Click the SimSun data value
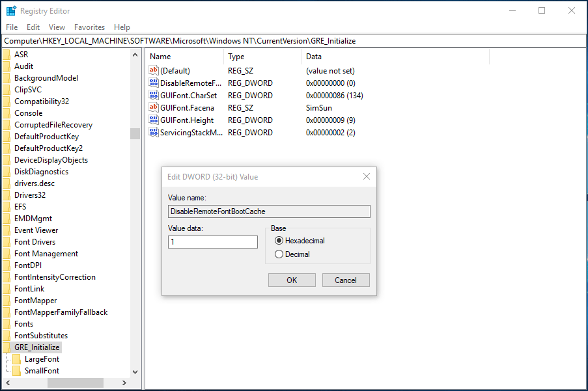 click(x=319, y=108)
